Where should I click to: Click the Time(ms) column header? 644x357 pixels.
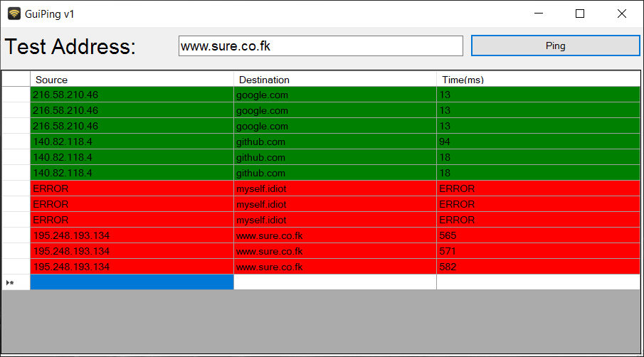pos(539,79)
